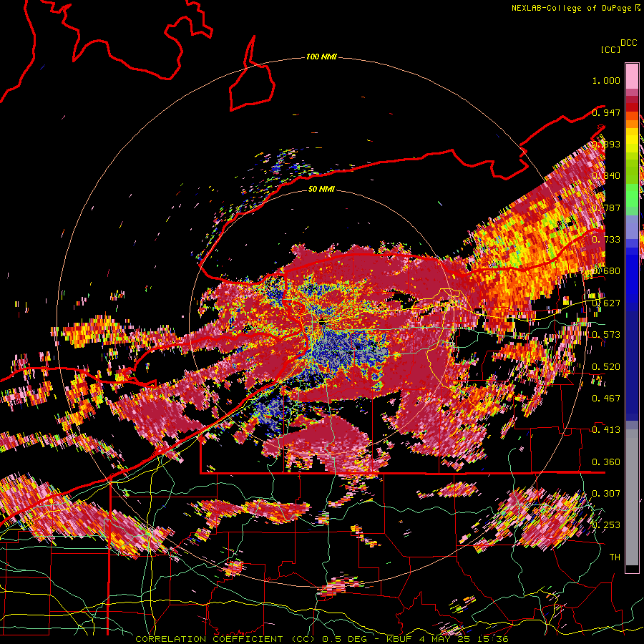The height and width of the screenshot is (644, 644).
Task: Click the 0.733 scale value
Action: point(606,240)
